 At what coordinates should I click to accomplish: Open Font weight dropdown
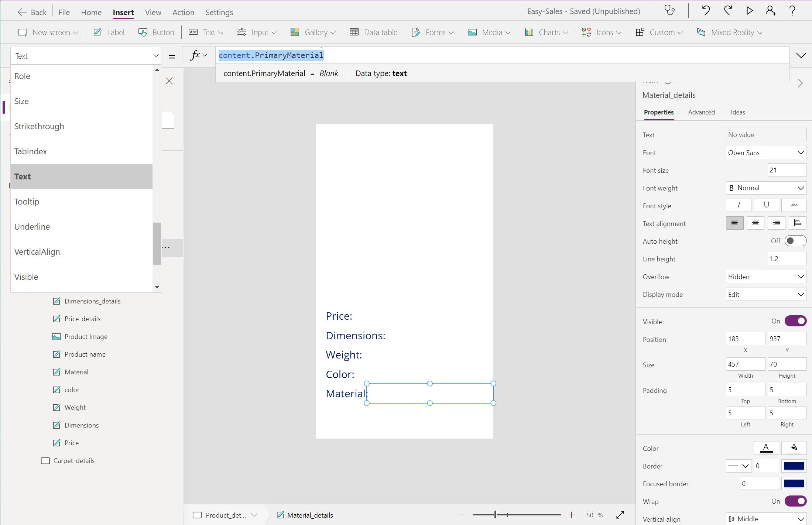(x=766, y=188)
